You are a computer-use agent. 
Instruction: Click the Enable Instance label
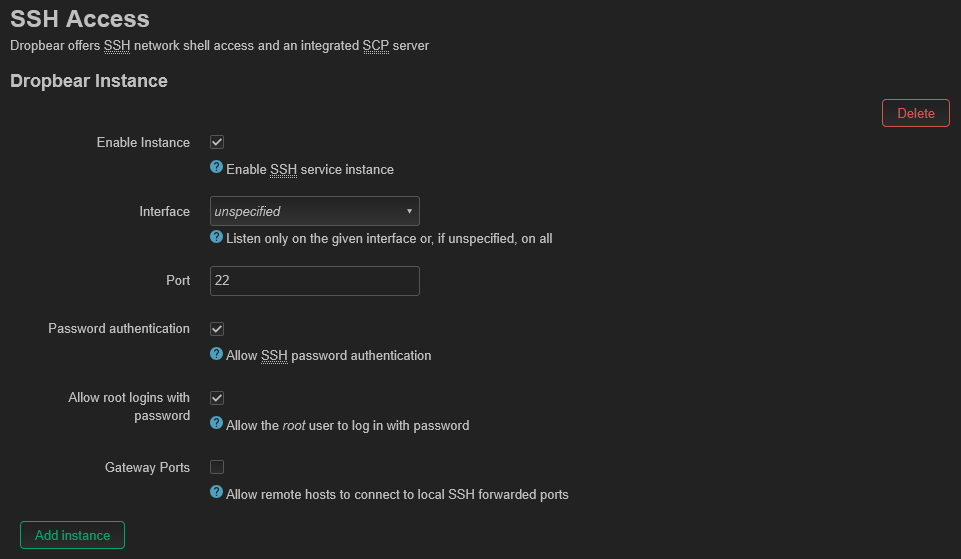[x=143, y=142]
